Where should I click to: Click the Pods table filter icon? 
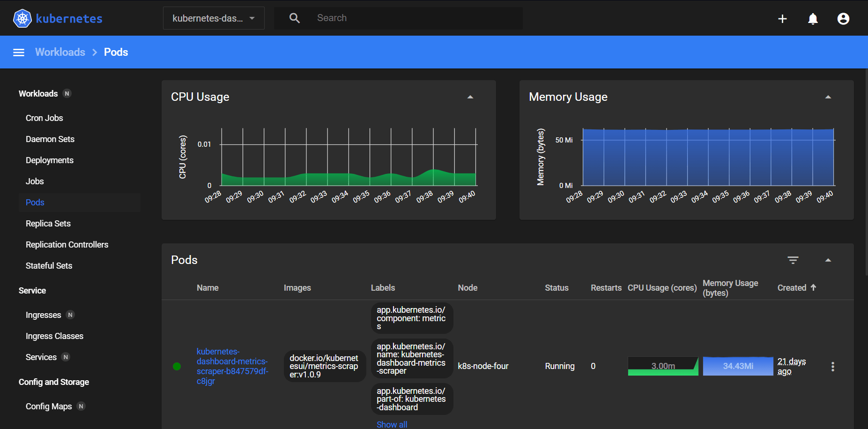coord(793,260)
